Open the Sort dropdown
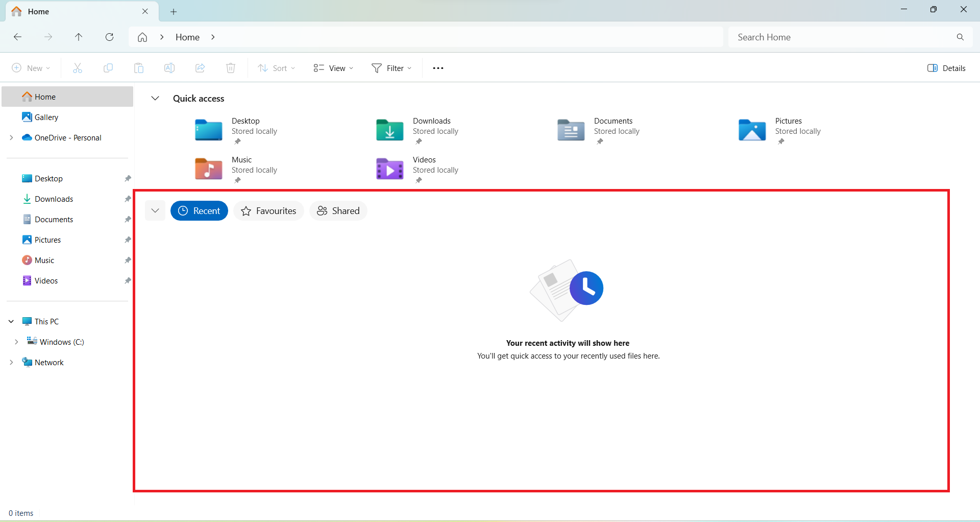 pyautogui.click(x=276, y=67)
